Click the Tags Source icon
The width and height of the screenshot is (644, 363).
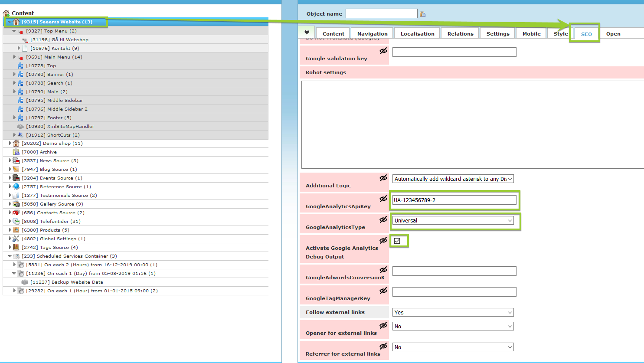16,247
